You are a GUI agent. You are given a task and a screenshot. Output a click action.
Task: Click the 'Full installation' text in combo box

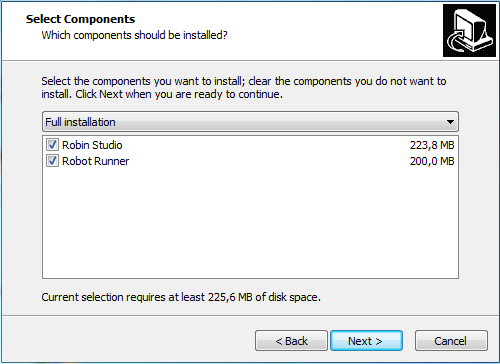pos(80,122)
